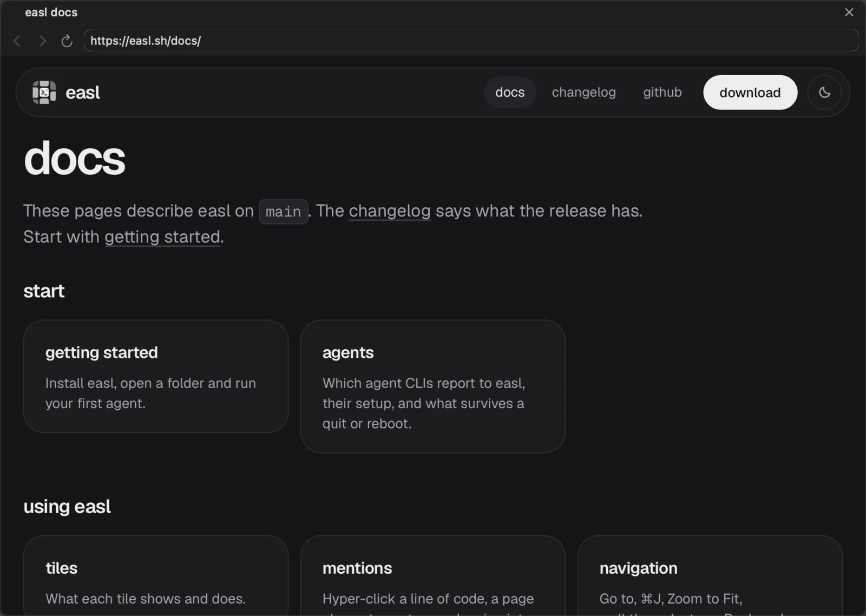Screen dimensions: 866x616
Task: Open the agents card
Action: tap(433, 386)
